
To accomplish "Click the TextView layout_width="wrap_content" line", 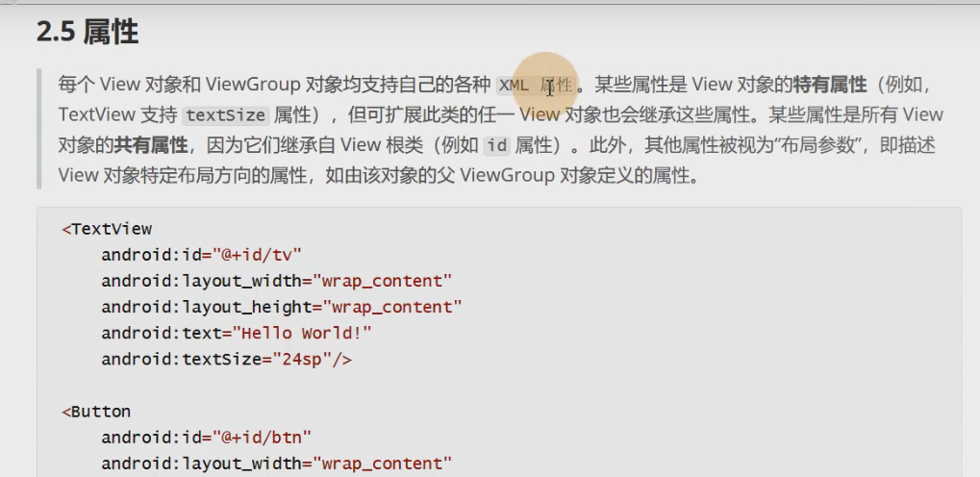I will tap(276, 282).
